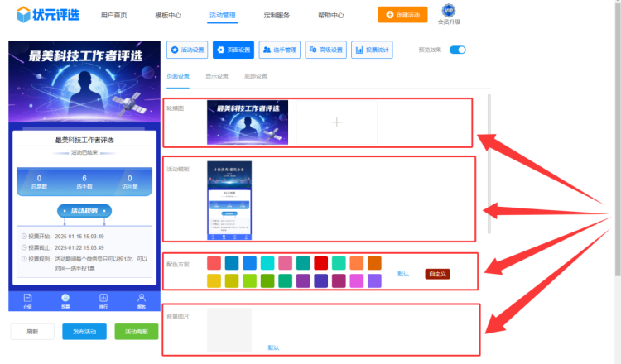This screenshot has height=364, width=621.
Task: Open 投票统计 with the chart icon
Action: (x=372, y=50)
